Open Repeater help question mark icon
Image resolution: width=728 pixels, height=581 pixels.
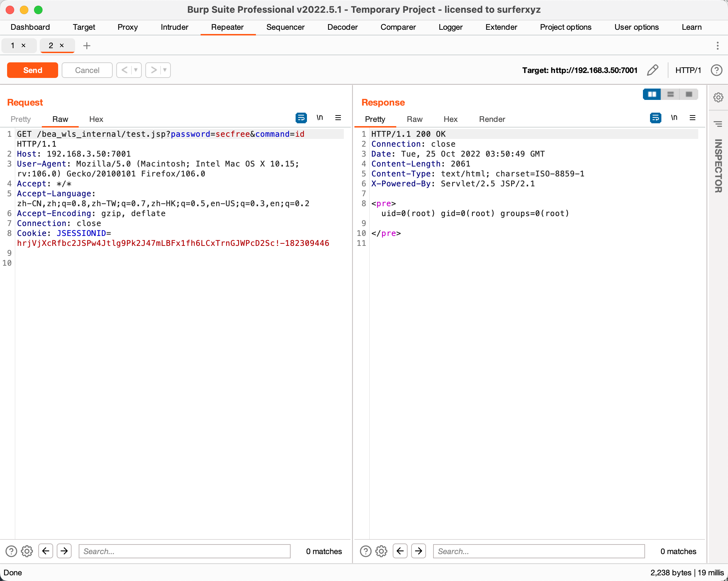click(x=716, y=70)
